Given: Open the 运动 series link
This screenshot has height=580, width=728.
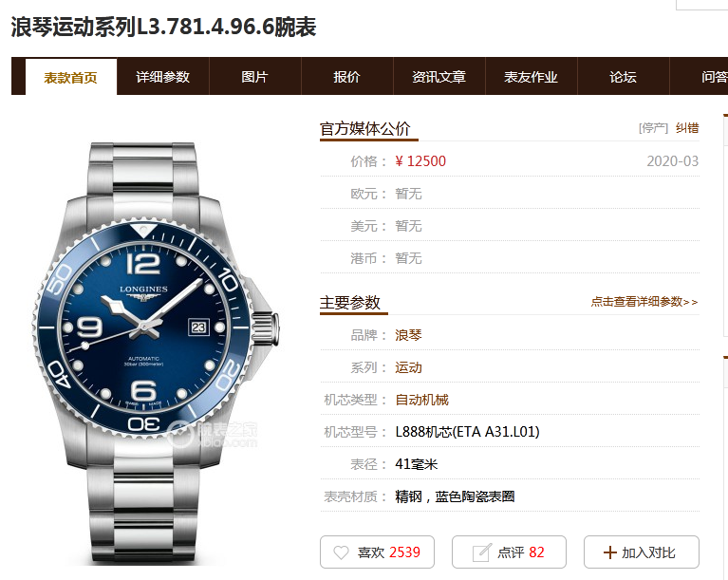Looking at the screenshot, I should [x=408, y=367].
